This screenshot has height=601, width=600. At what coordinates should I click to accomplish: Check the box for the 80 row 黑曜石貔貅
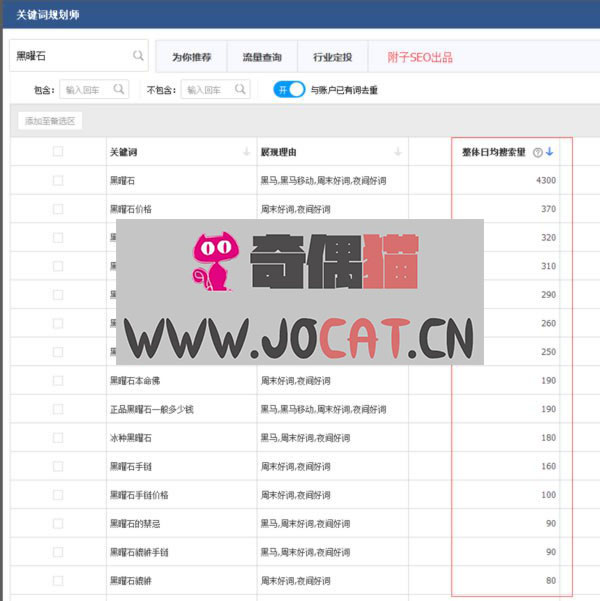[x=58, y=580]
